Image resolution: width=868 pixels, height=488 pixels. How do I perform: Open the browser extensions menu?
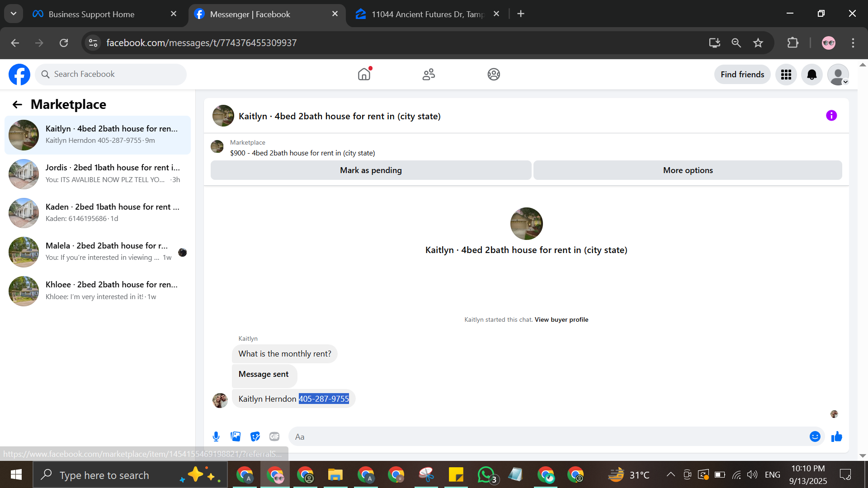click(793, 43)
